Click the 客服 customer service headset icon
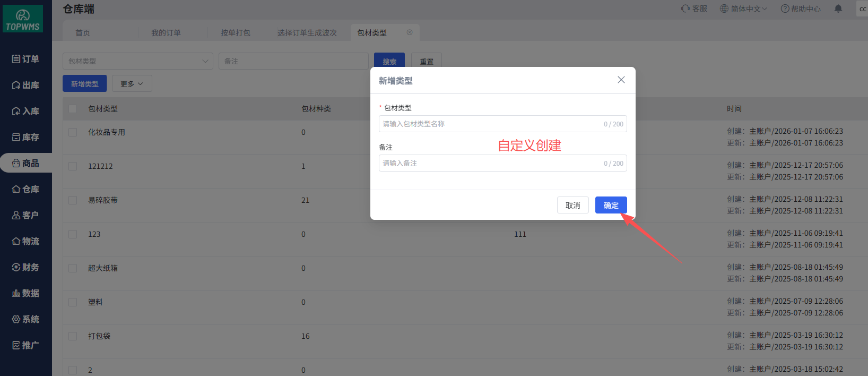The width and height of the screenshot is (868, 376). 685,8
